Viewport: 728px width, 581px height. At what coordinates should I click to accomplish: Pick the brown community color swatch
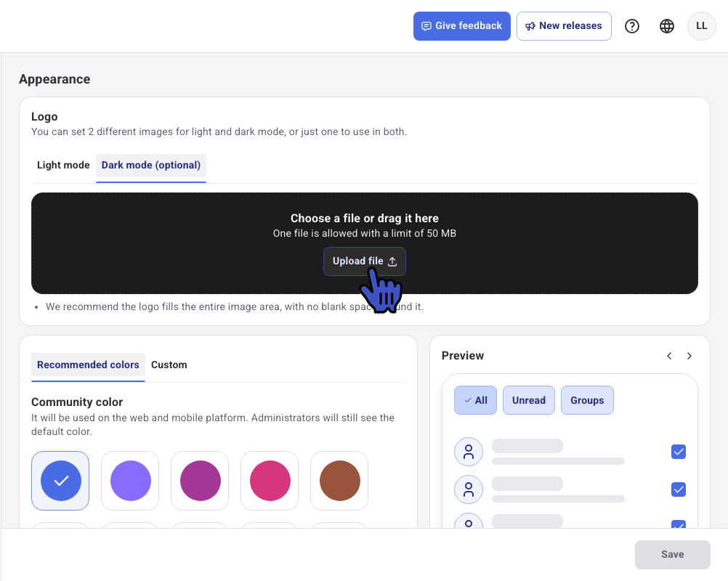point(339,480)
